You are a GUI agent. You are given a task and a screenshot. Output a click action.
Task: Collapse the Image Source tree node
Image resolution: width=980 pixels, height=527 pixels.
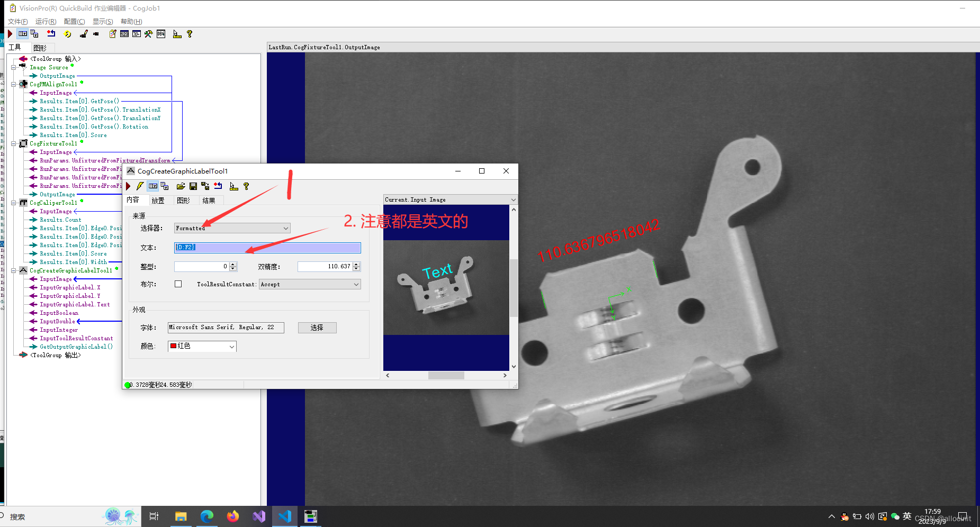tap(14, 67)
